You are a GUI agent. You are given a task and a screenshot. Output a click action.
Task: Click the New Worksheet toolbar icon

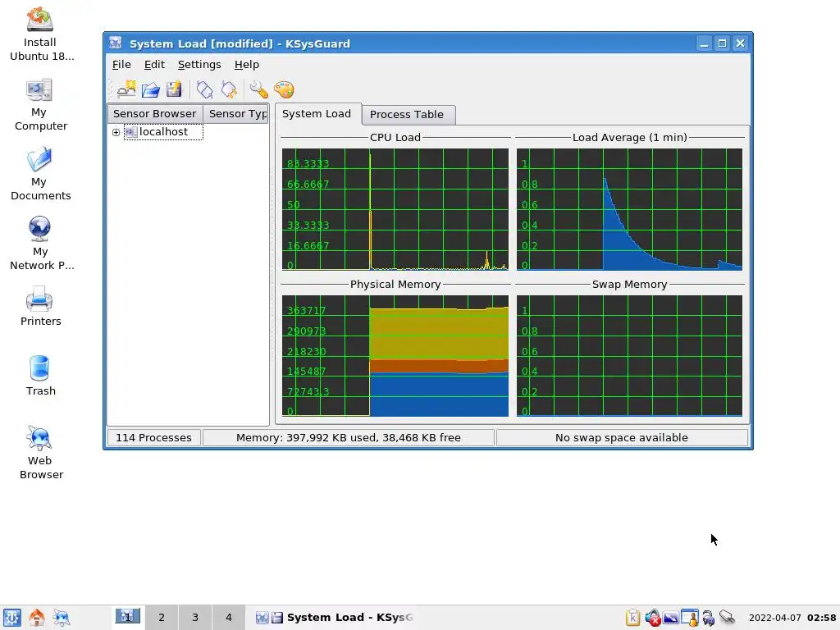pyautogui.click(x=127, y=89)
